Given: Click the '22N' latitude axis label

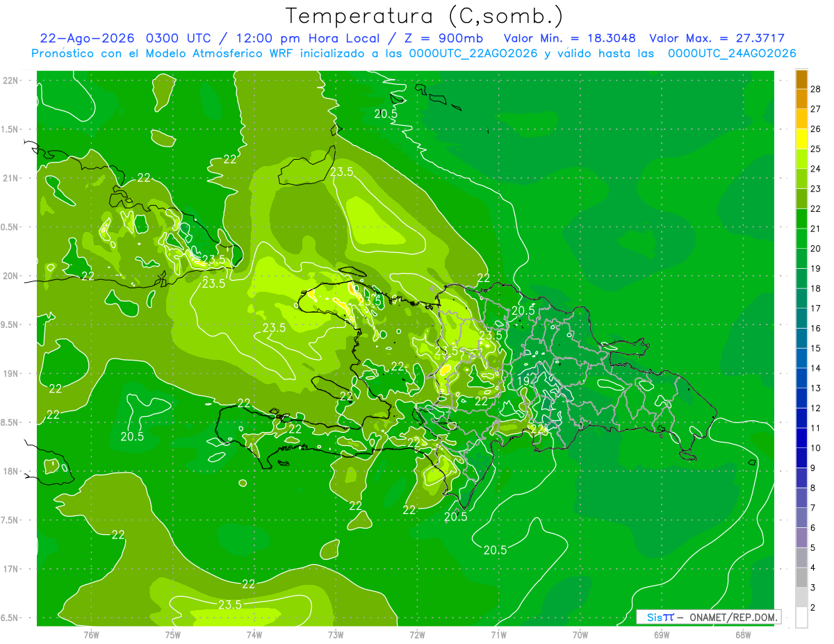Looking at the screenshot, I should point(10,81).
